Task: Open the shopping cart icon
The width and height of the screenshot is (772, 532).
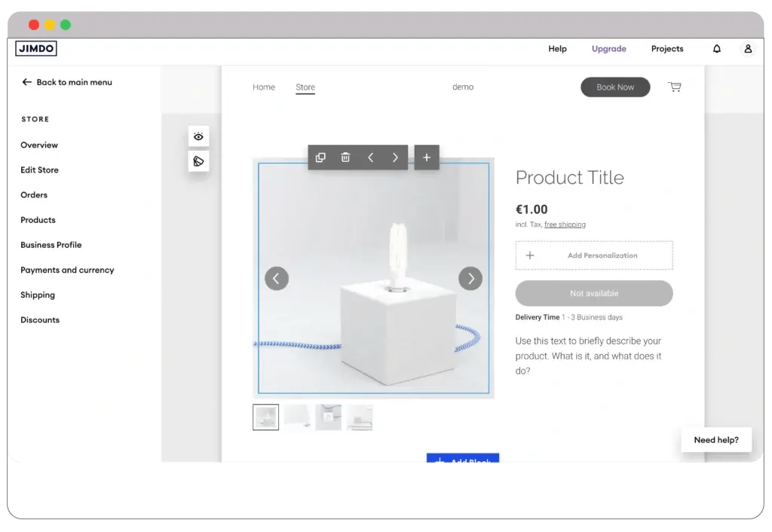Action: point(675,87)
